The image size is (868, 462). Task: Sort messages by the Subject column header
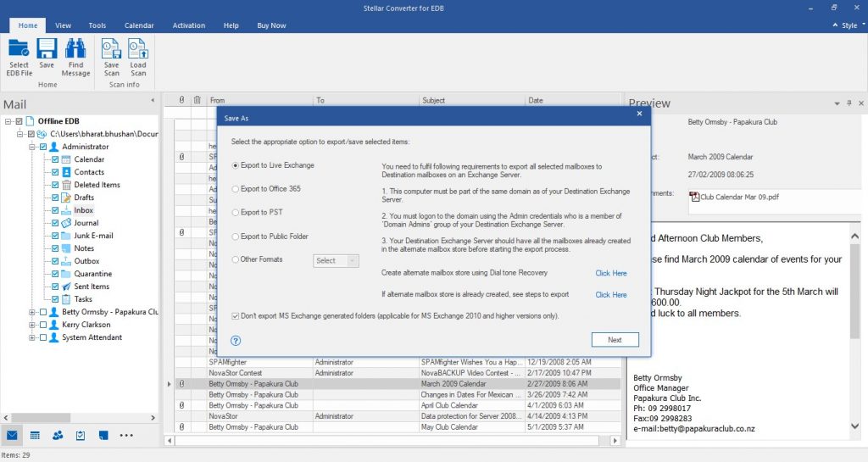[471, 100]
